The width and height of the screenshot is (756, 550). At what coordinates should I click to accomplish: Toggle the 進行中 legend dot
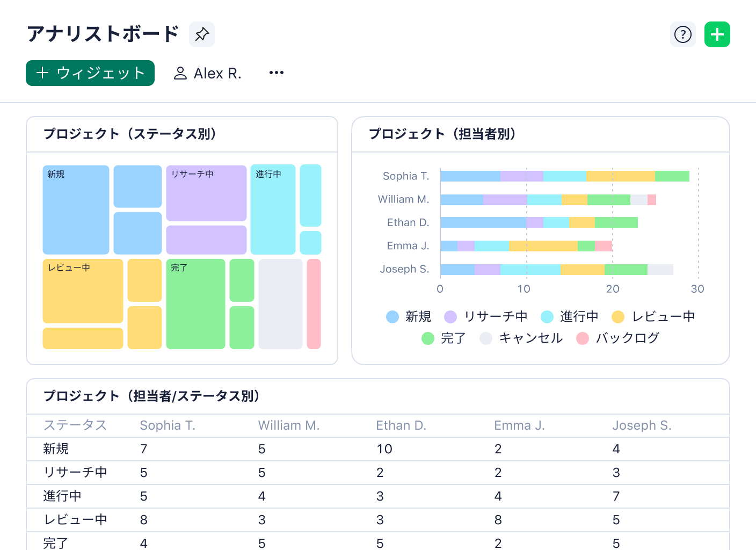coord(547,317)
